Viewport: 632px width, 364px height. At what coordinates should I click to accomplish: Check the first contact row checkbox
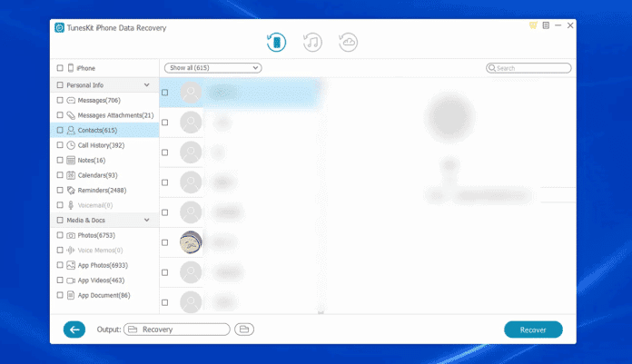pos(165,93)
